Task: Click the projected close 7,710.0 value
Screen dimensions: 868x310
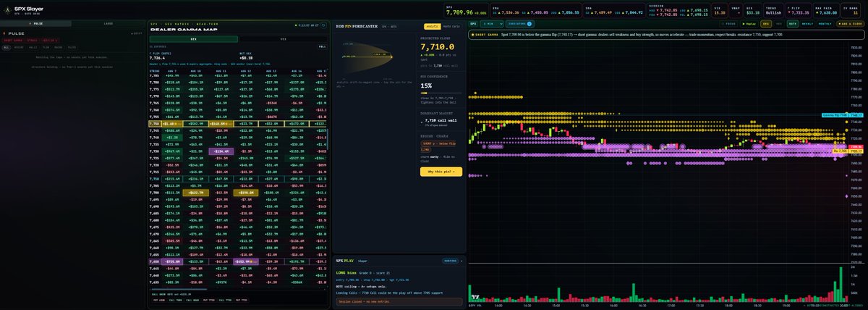Action: click(x=438, y=47)
